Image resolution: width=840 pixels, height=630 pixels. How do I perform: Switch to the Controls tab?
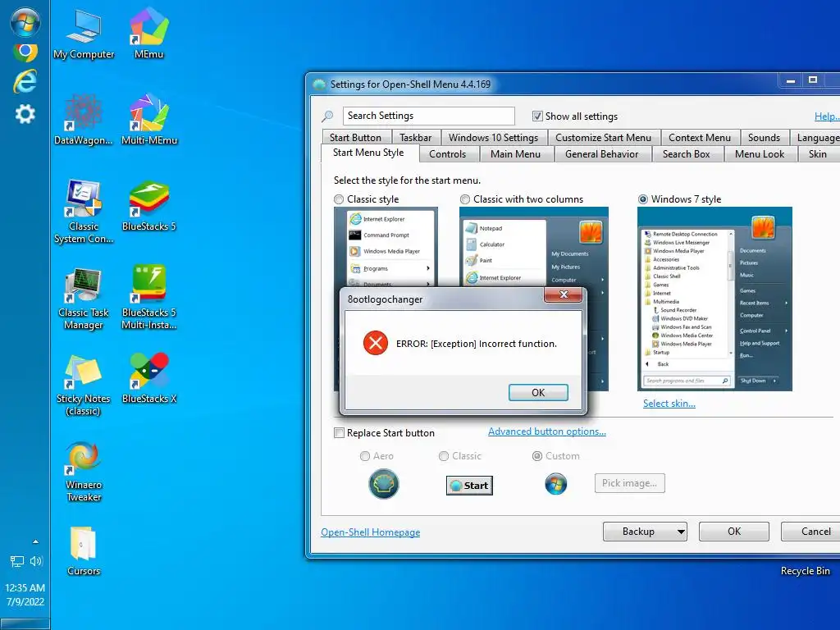point(447,154)
